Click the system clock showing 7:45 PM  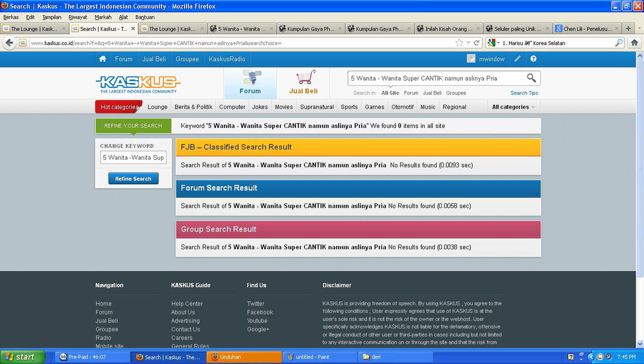[626, 357]
